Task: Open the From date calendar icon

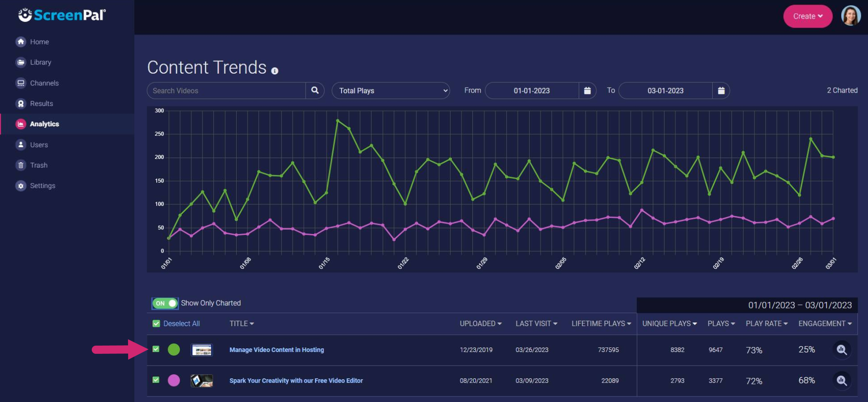Action: pyautogui.click(x=587, y=90)
